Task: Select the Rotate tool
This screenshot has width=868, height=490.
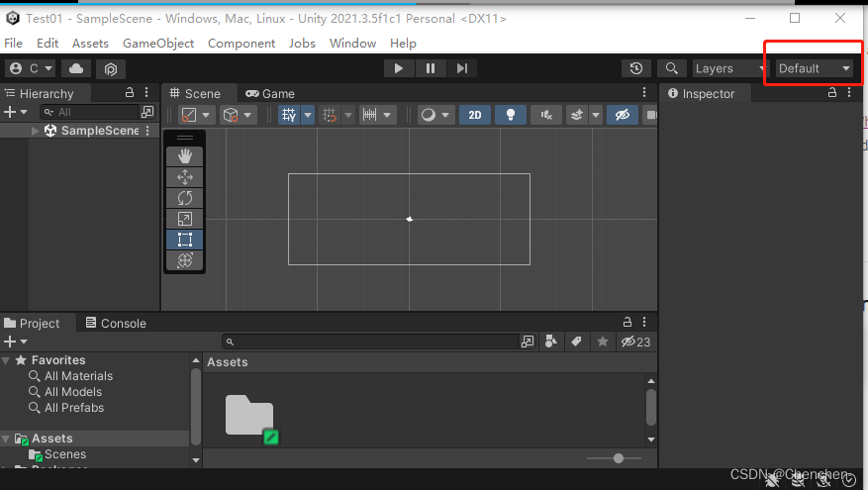Action: [184, 198]
